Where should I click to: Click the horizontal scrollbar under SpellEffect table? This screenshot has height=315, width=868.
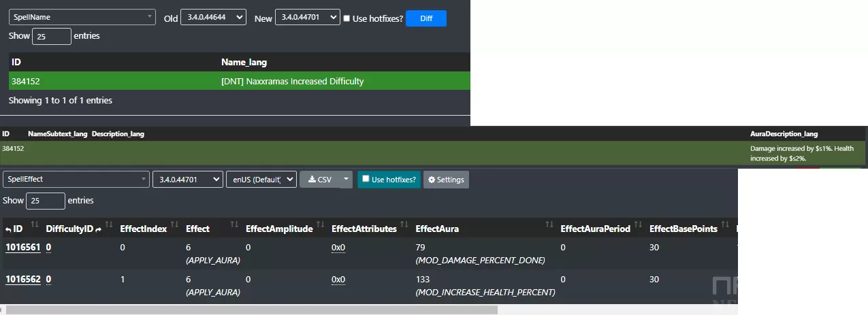pos(252,310)
